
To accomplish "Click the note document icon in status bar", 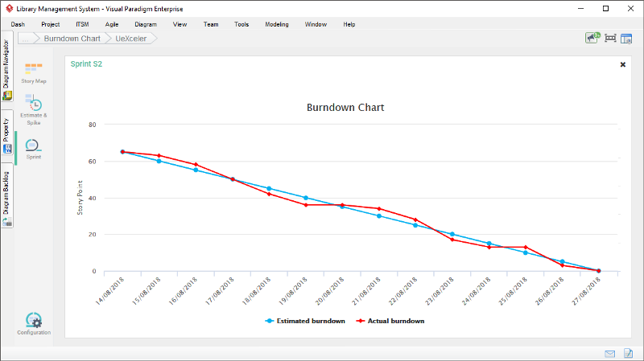I will click(x=628, y=354).
